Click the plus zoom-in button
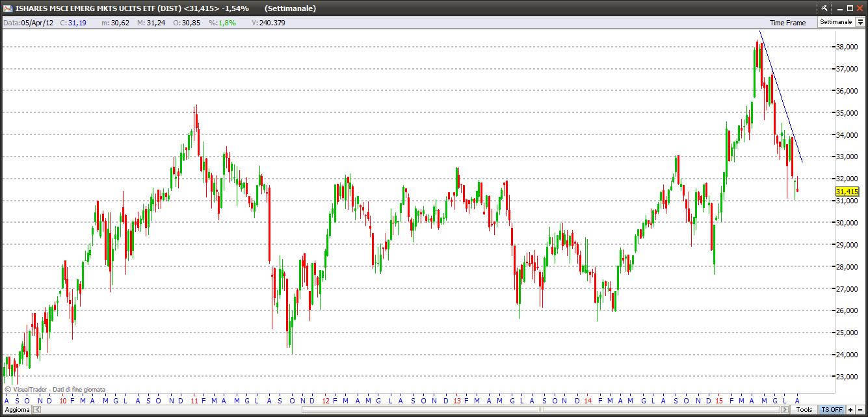The height and width of the screenshot is (417, 868). point(850,410)
